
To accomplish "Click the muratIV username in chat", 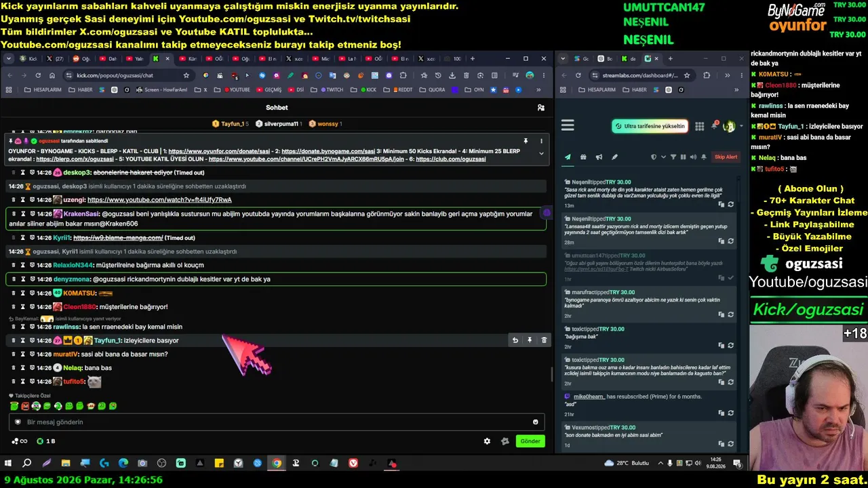I will pos(66,354).
